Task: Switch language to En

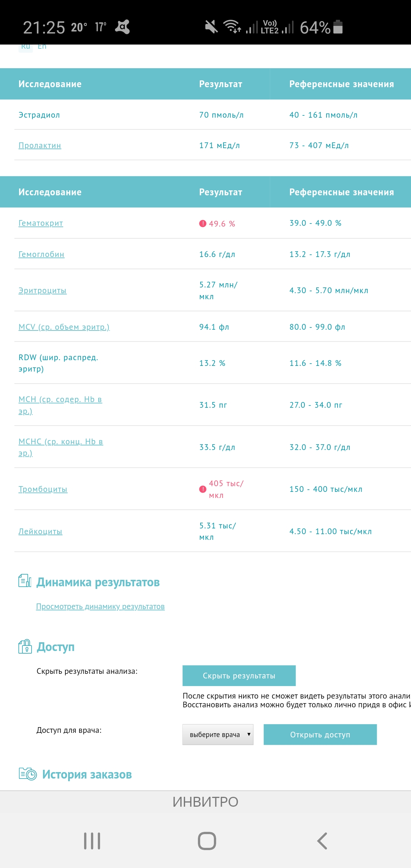Action: [x=42, y=46]
